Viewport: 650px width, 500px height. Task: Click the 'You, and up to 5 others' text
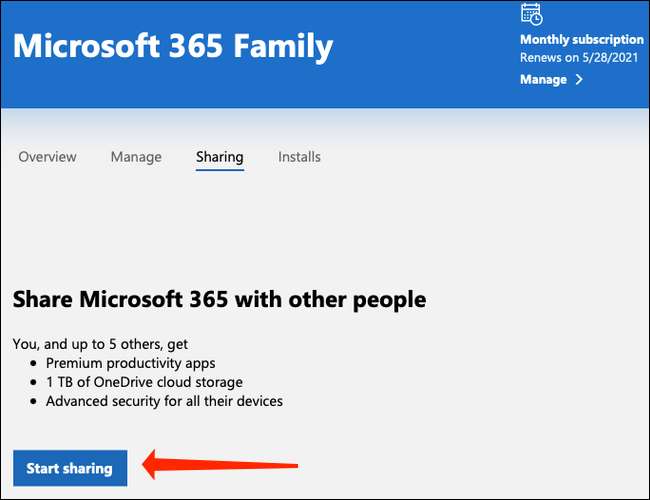100,344
